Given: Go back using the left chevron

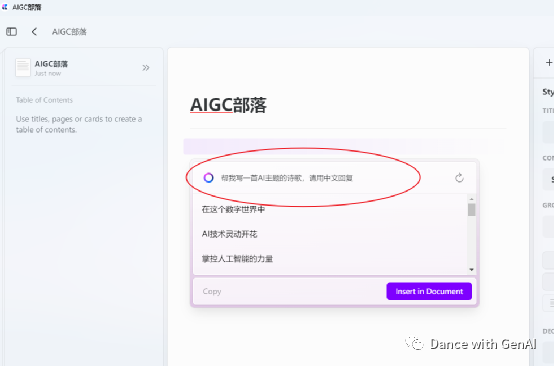Looking at the screenshot, I should (x=34, y=32).
